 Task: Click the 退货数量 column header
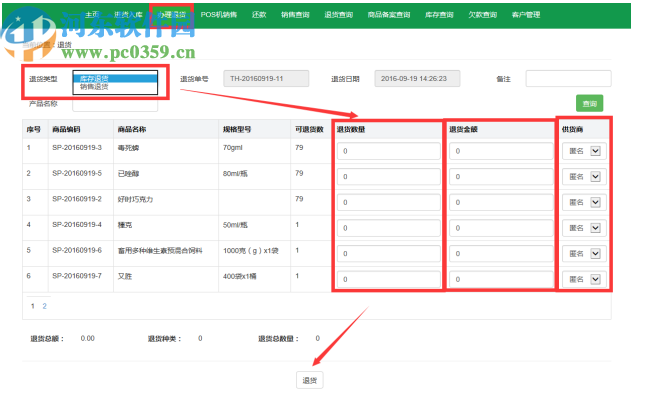(351, 129)
